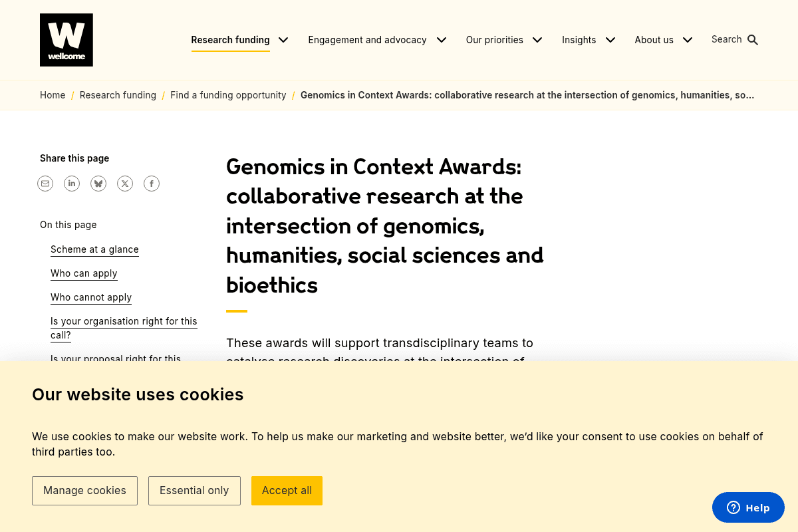Go to Home via breadcrumb
The height and width of the screenshot is (532, 798).
53,95
